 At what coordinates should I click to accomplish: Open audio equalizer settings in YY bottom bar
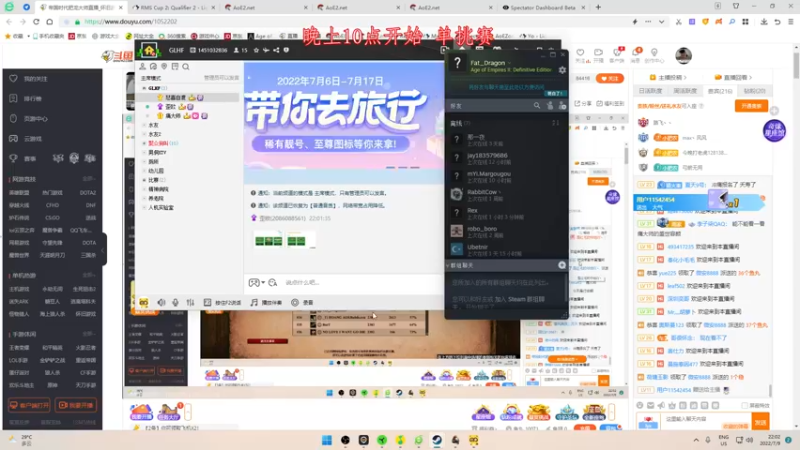coord(190,303)
